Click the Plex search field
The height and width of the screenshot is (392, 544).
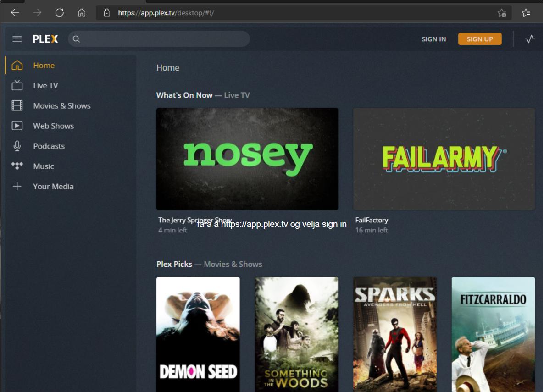click(161, 39)
